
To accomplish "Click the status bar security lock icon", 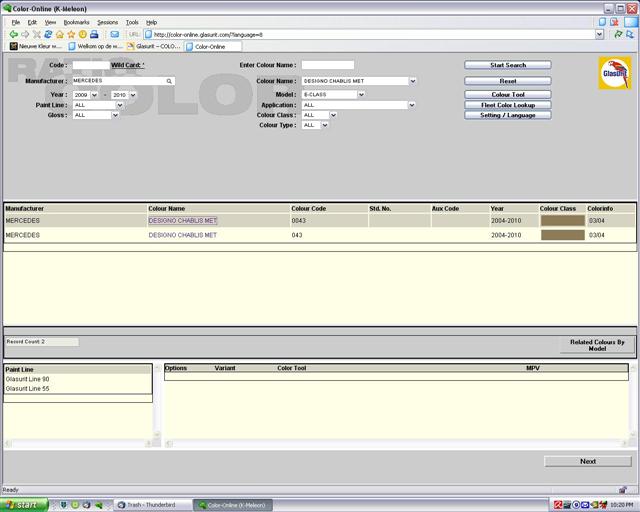I will [622, 490].
